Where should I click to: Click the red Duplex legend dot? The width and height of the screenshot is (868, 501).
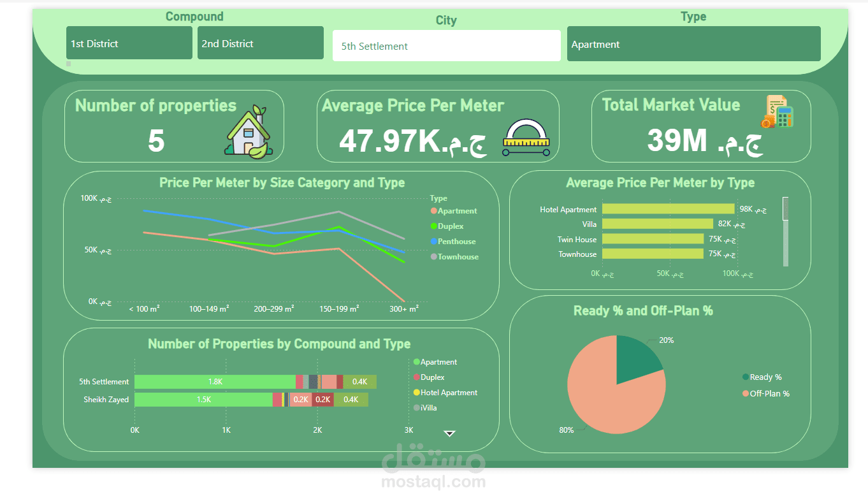point(417,377)
